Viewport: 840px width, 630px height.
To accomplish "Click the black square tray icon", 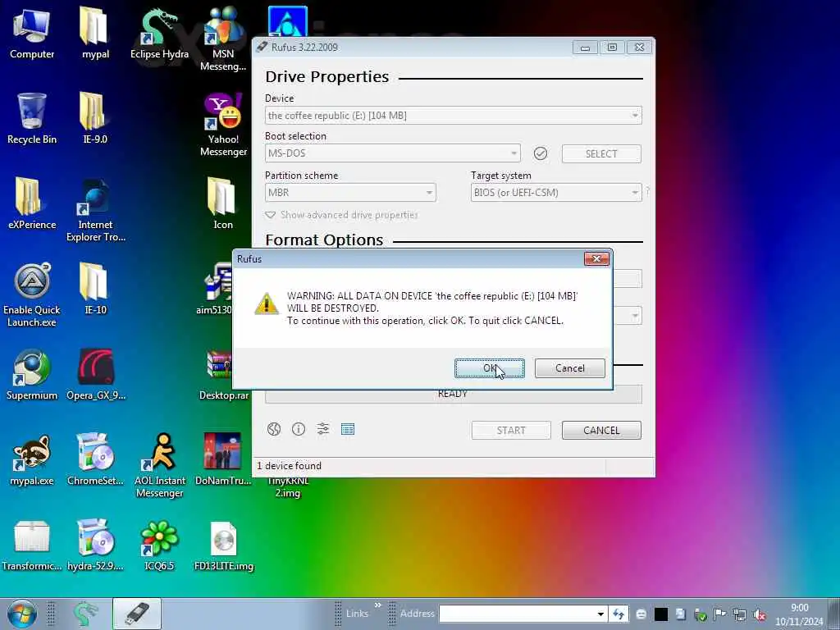I will [x=661, y=614].
